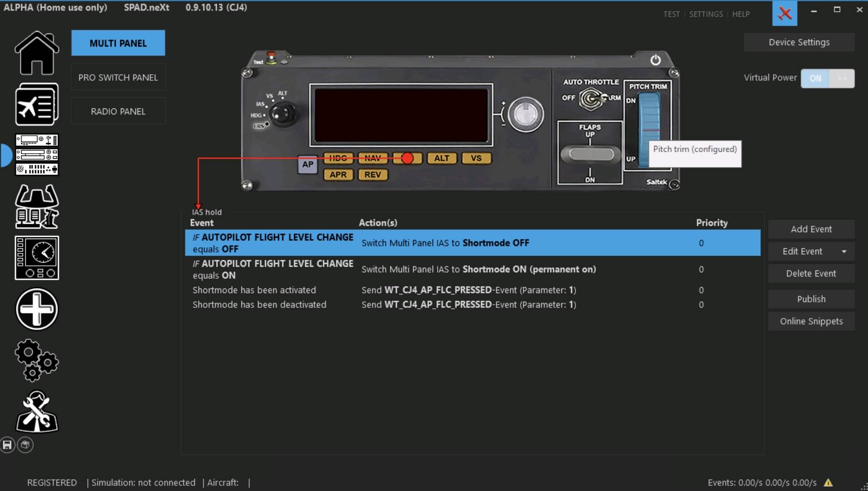Switch to the RADIO PANEL tab
Viewport: 868px width, 491px height.
pos(118,111)
